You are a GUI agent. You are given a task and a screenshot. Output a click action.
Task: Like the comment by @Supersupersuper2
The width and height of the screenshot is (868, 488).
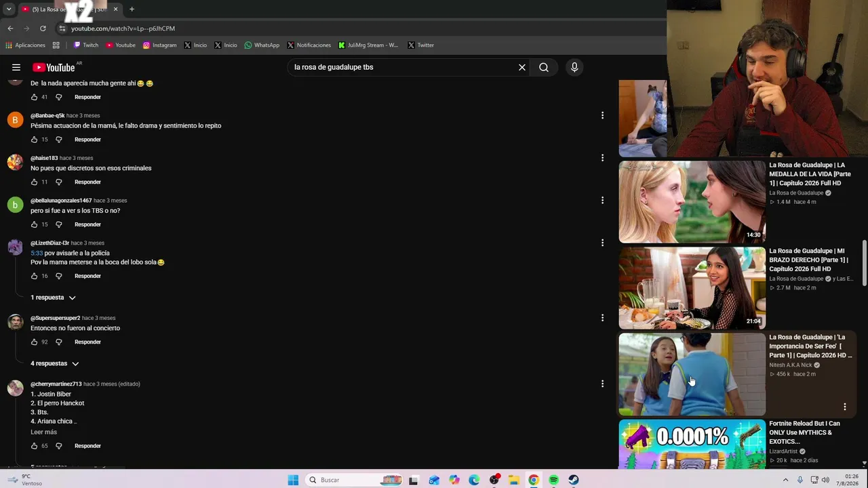[x=35, y=342]
